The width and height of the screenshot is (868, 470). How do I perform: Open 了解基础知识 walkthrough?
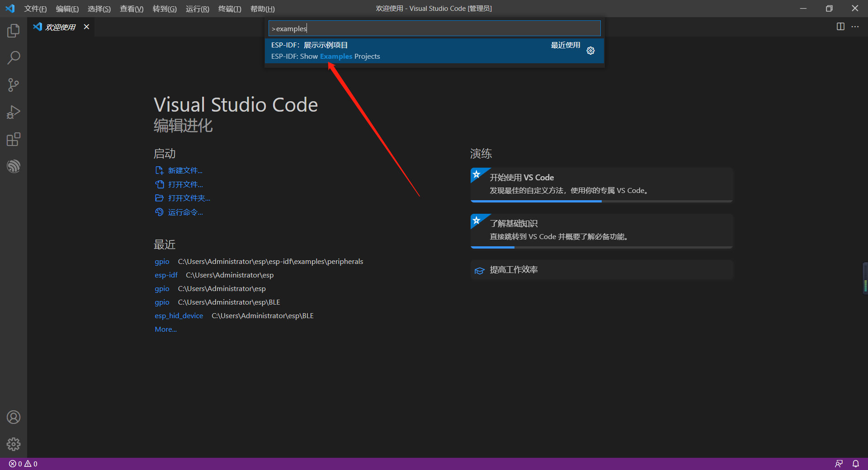601,230
